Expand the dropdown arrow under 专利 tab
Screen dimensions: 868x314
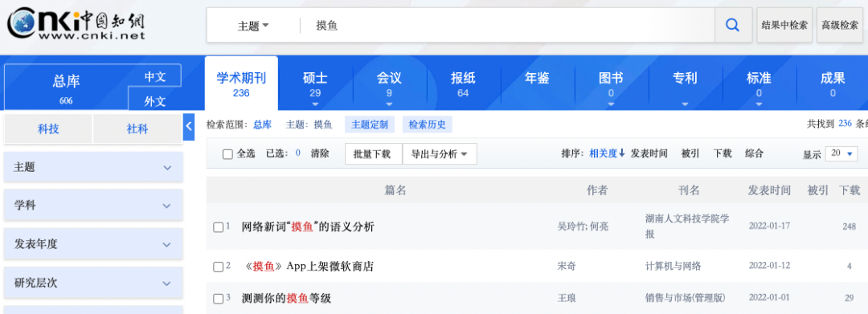click(x=685, y=104)
